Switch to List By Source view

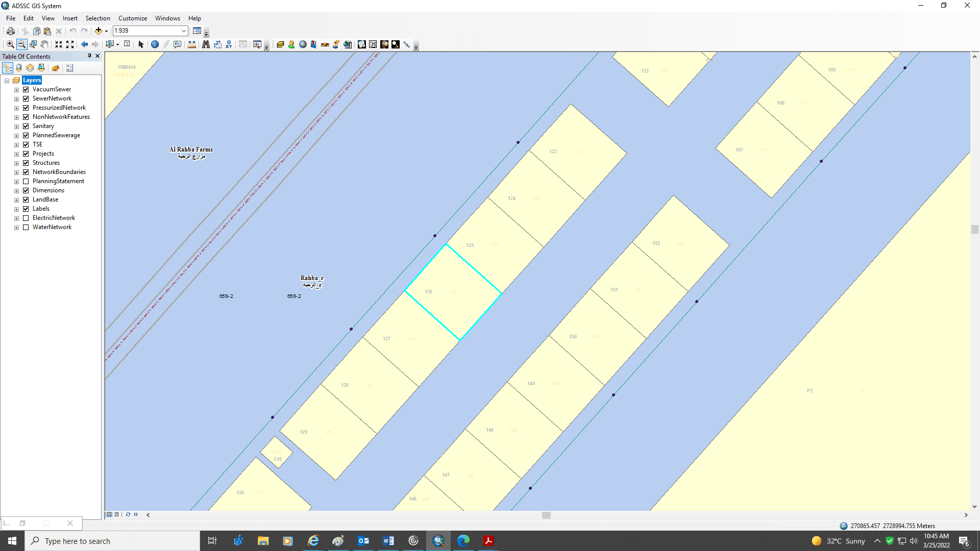coord(19,68)
